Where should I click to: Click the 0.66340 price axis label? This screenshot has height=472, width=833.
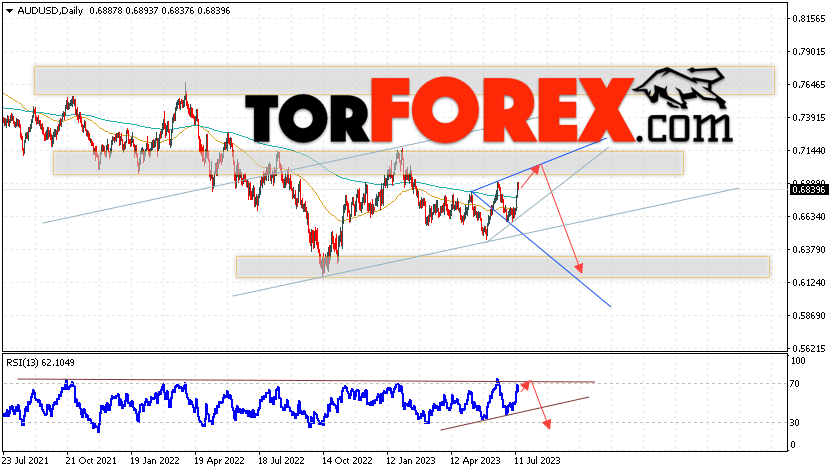tap(809, 216)
